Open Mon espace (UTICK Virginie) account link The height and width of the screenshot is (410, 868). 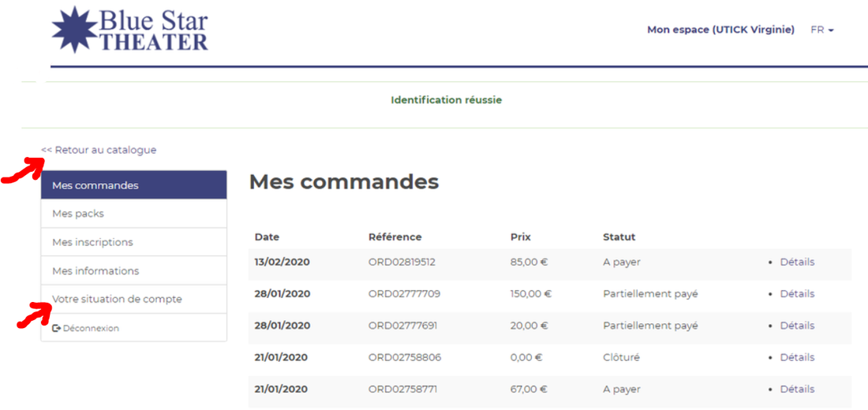(720, 30)
